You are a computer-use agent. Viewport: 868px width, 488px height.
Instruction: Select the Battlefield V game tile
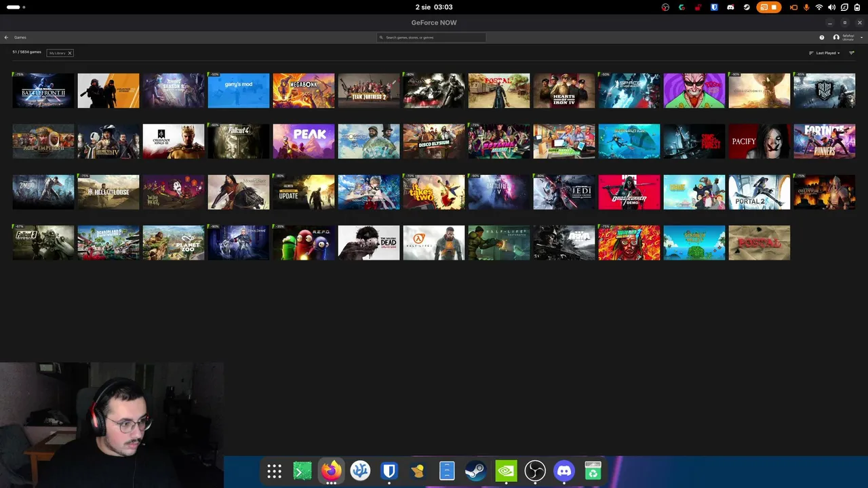(x=499, y=192)
